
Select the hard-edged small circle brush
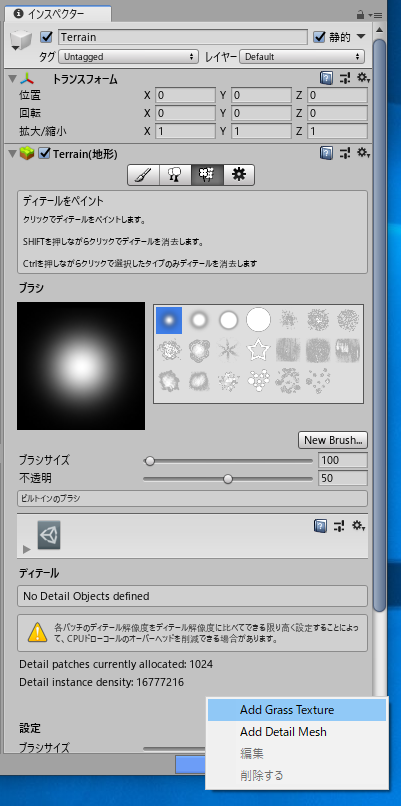click(228, 320)
